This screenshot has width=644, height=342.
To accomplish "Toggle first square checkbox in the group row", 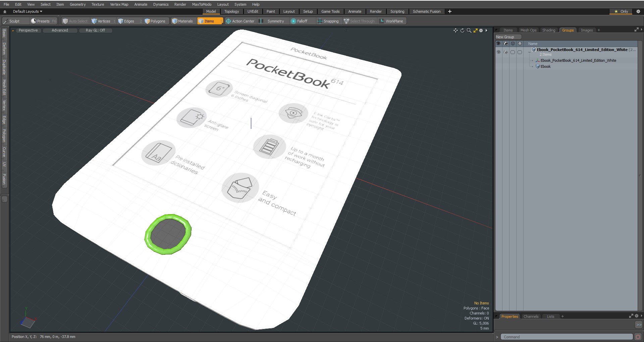I will click(513, 52).
